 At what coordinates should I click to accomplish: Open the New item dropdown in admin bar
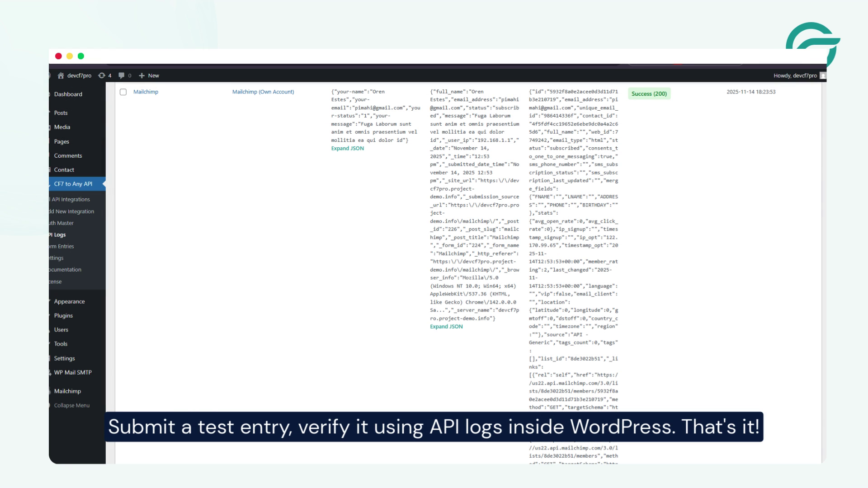pos(148,75)
